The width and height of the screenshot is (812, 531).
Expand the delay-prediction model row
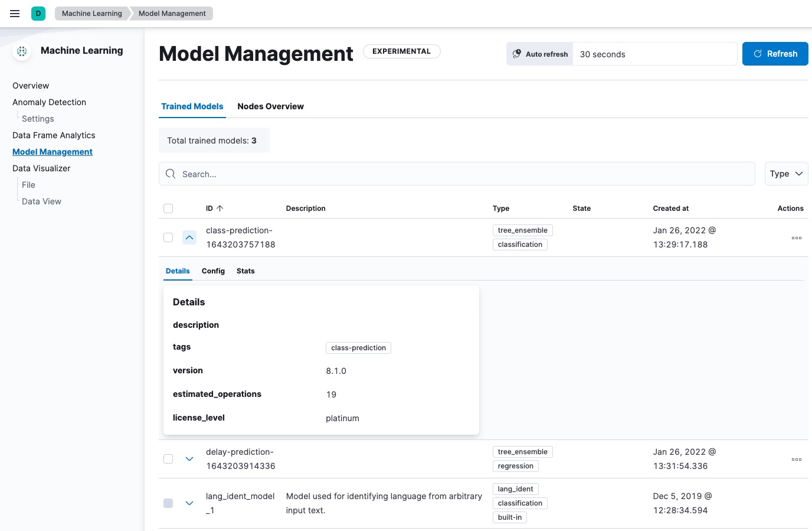point(189,458)
